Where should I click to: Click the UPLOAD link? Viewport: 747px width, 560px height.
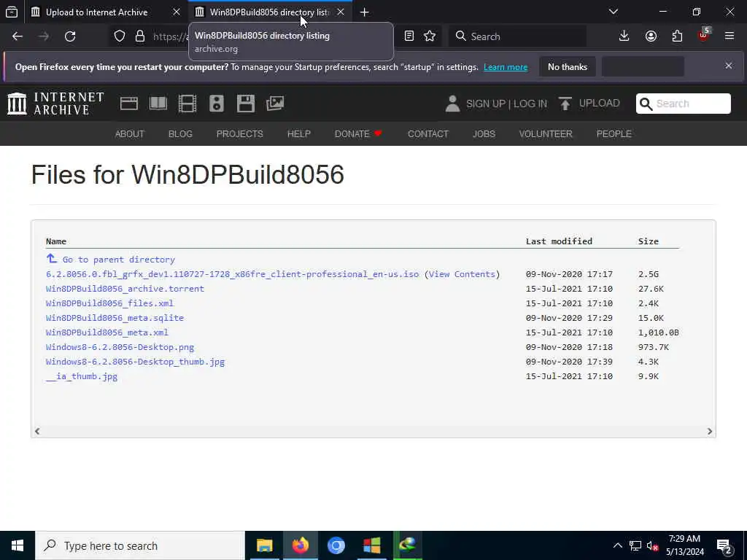coord(600,104)
